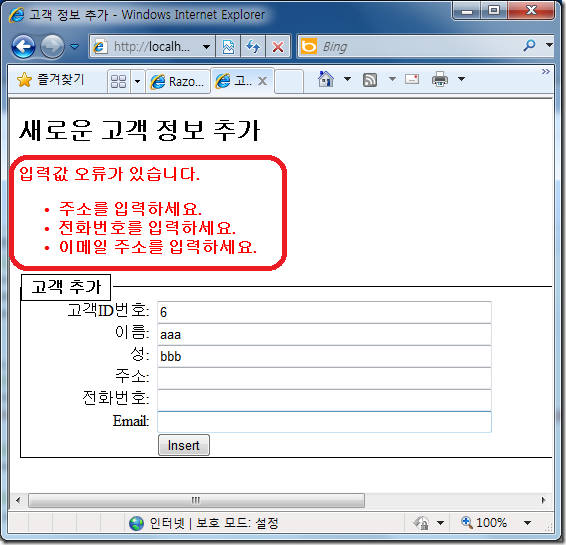Click the Read Mail icon
The width and height of the screenshot is (566, 545).
coord(412,79)
